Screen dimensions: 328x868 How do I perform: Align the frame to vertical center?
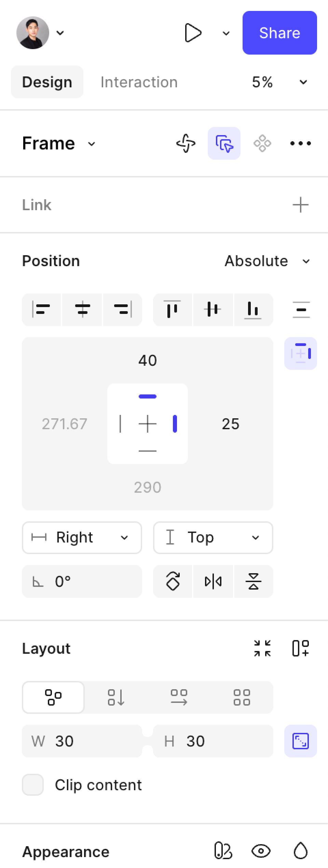coord(213,310)
